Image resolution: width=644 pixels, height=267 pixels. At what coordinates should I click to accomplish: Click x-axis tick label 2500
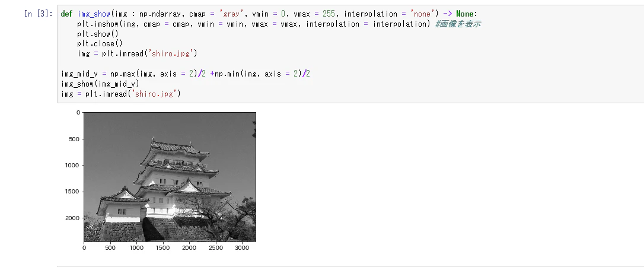(x=215, y=247)
